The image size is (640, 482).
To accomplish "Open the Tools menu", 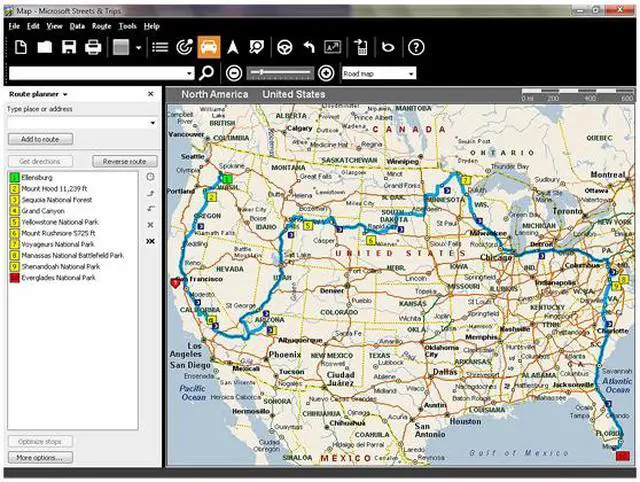I will pos(127,25).
